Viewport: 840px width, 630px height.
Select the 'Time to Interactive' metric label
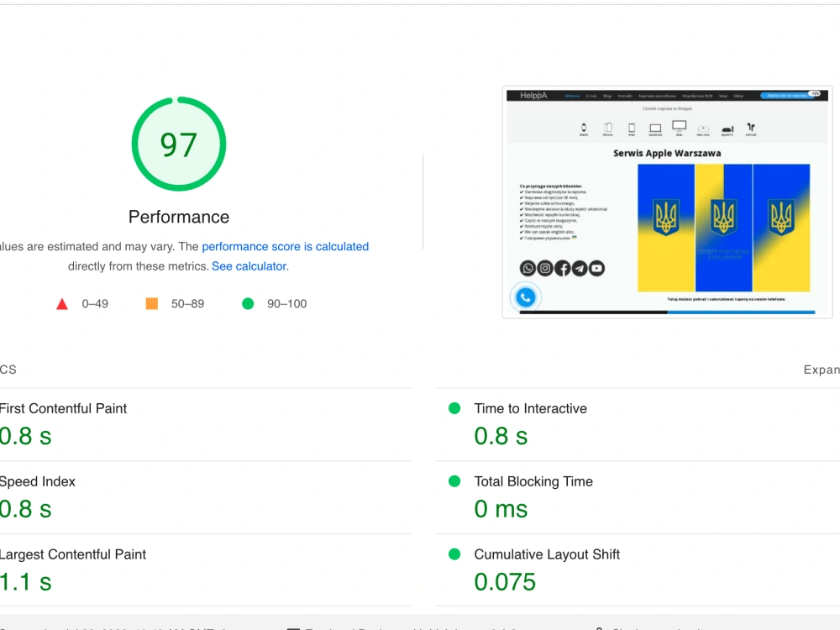(x=530, y=409)
